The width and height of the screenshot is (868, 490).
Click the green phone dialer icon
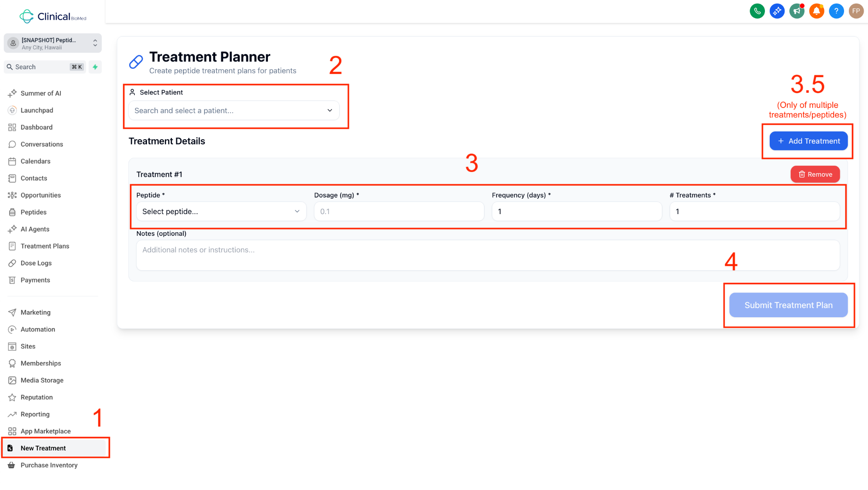click(x=757, y=11)
